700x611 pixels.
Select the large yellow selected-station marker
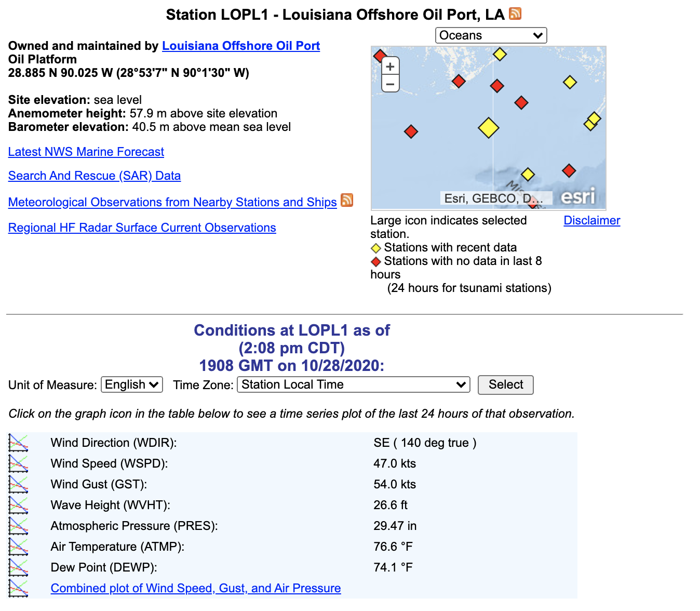point(489,128)
